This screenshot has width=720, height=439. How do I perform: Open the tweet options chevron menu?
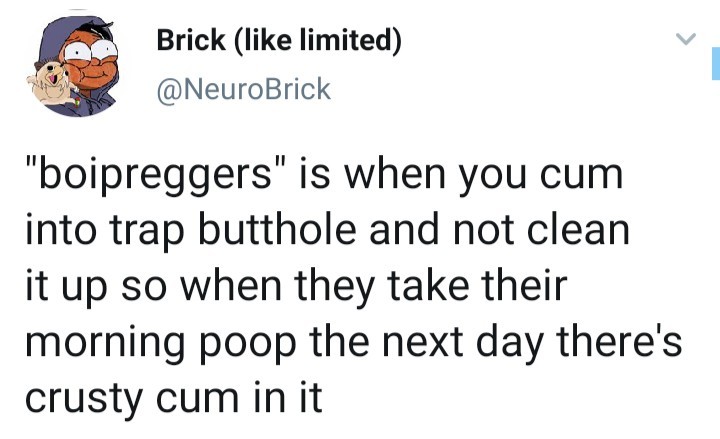686,39
